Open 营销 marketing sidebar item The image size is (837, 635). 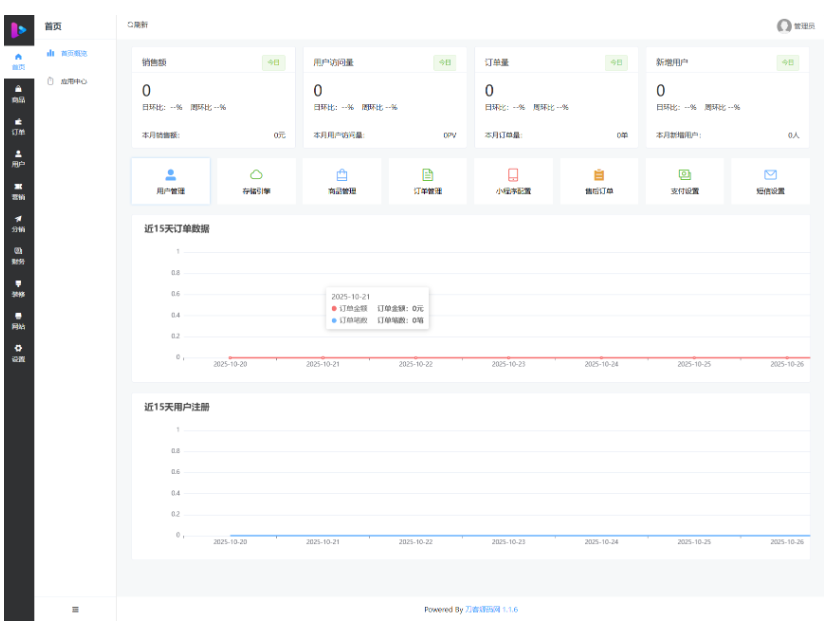point(18,192)
